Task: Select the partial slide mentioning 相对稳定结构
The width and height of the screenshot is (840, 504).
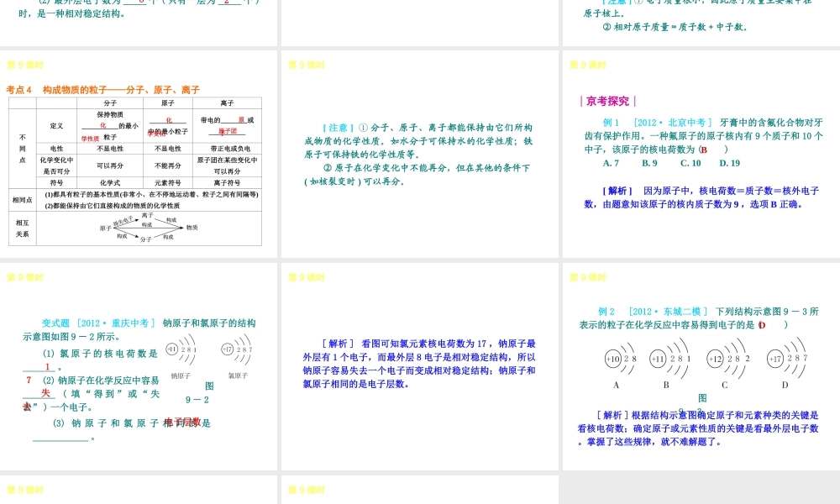Action: click(139, 23)
